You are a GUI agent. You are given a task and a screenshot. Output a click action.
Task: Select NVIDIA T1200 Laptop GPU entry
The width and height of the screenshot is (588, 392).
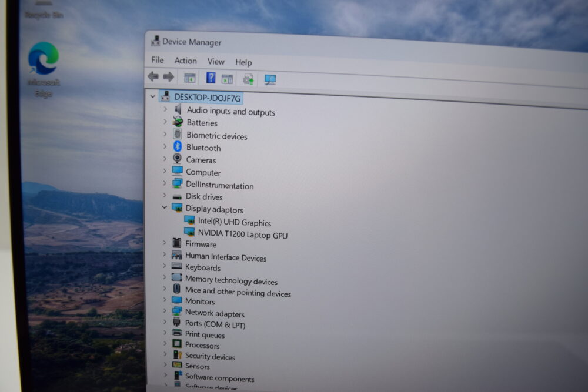click(243, 234)
